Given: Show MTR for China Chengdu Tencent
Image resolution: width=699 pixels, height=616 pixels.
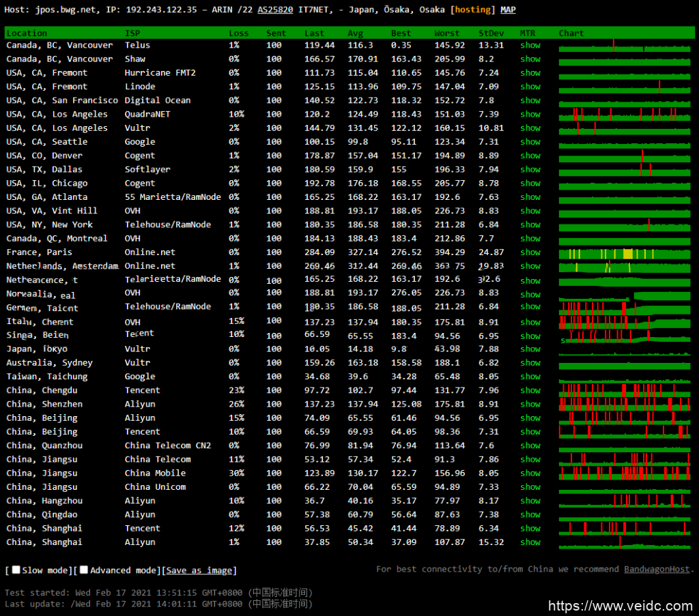Looking at the screenshot, I should (x=530, y=390).
